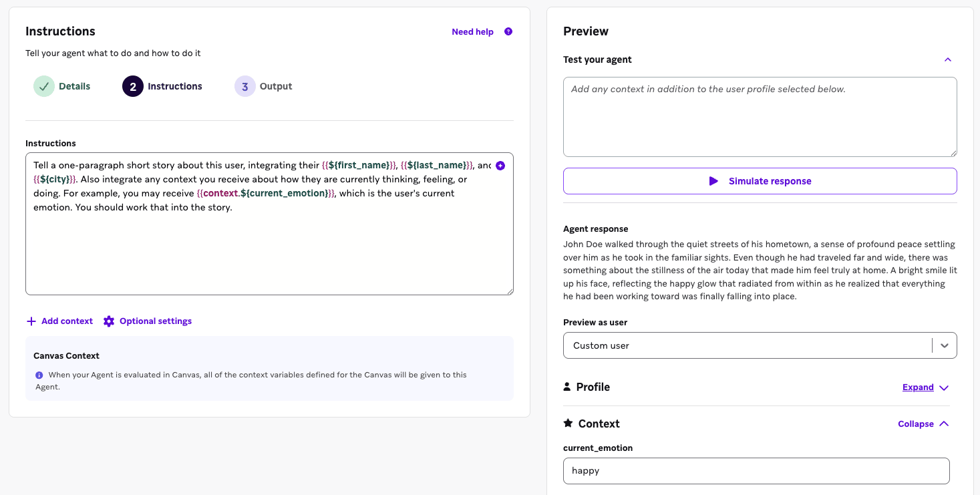
Task: Click the info icon in Canvas Context box
Action: tap(39, 375)
